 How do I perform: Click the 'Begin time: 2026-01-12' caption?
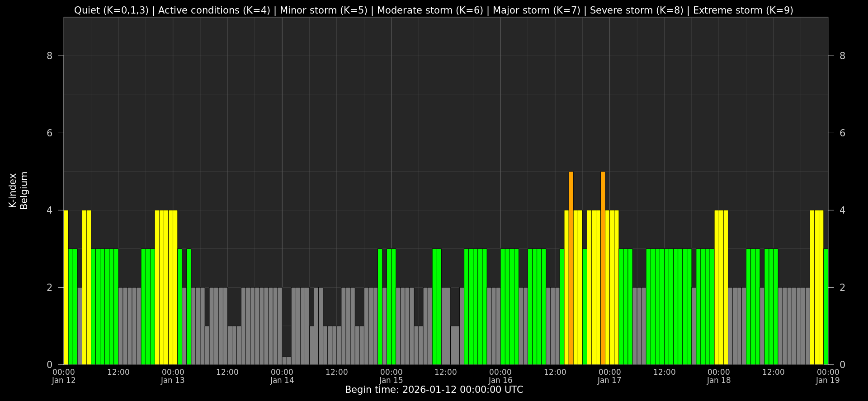pos(434,390)
